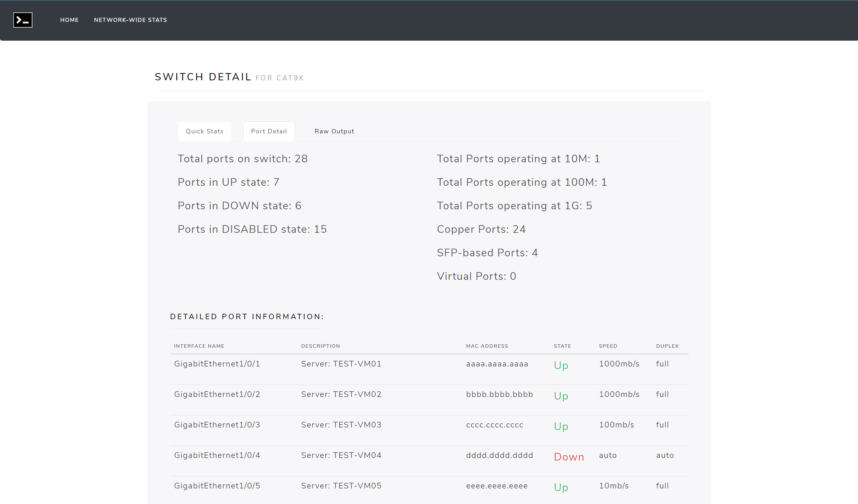Click the red Down state for GigabitEthernet1/0/4

pyautogui.click(x=569, y=457)
